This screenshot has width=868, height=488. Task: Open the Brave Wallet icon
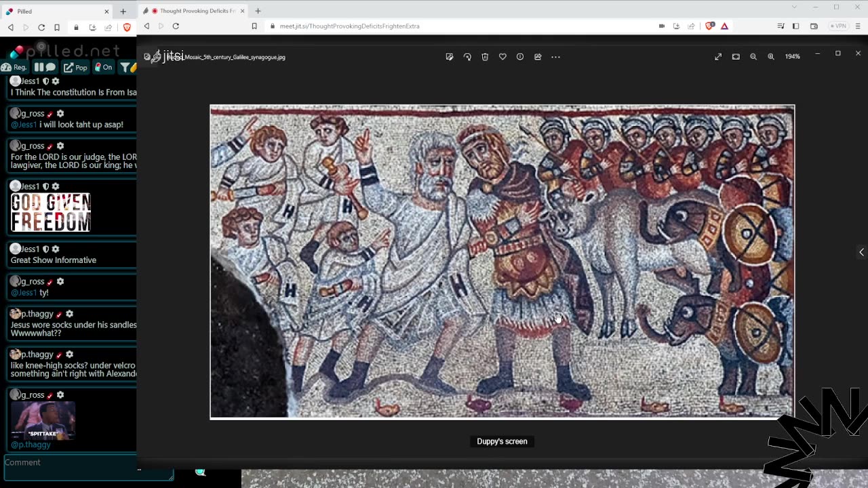[814, 26]
